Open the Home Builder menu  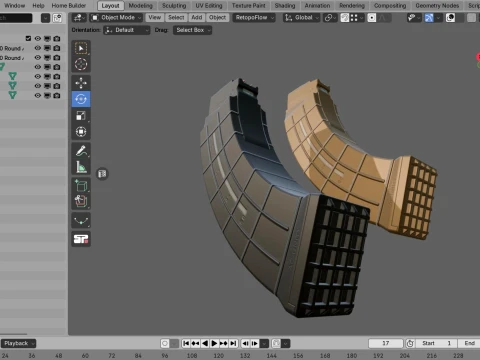click(x=69, y=5)
